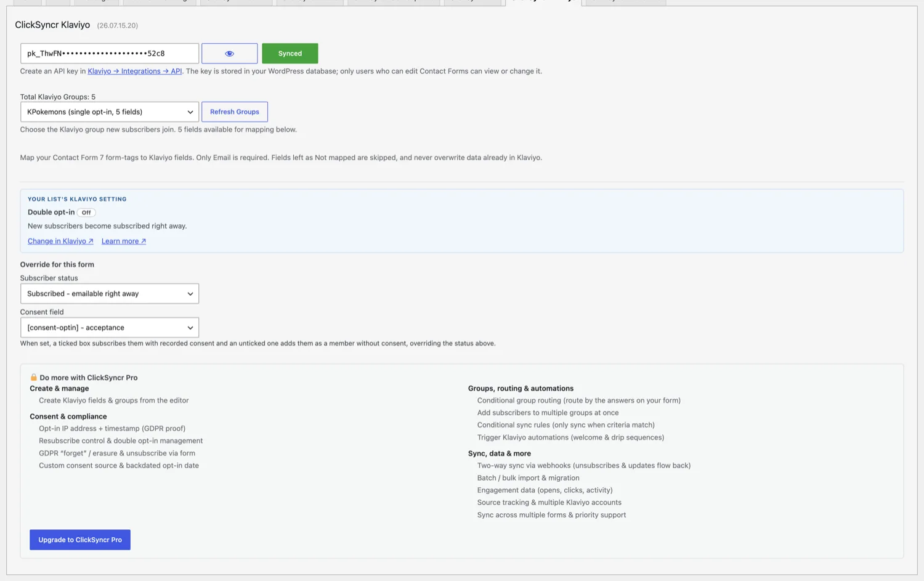This screenshot has width=924, height=581.
Task: Click the Conditional sync rules feature line
Action: click(x=566, y=425)
